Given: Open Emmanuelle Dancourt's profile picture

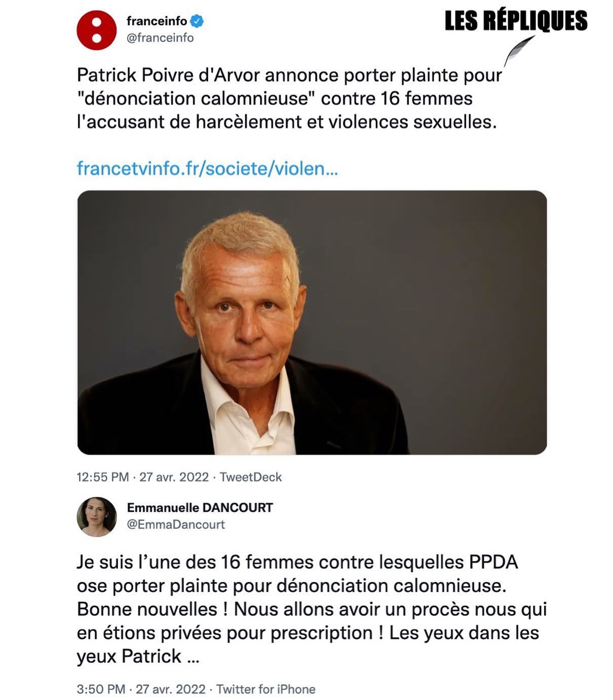Looking at the screenshot, I should pyautogui.click(x=96, y=516).
